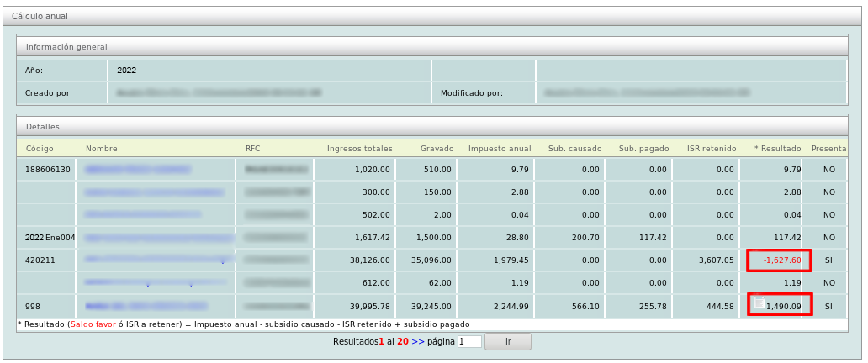
Task: Click the Sub. causado column header
Action: [x=574, y=149]
